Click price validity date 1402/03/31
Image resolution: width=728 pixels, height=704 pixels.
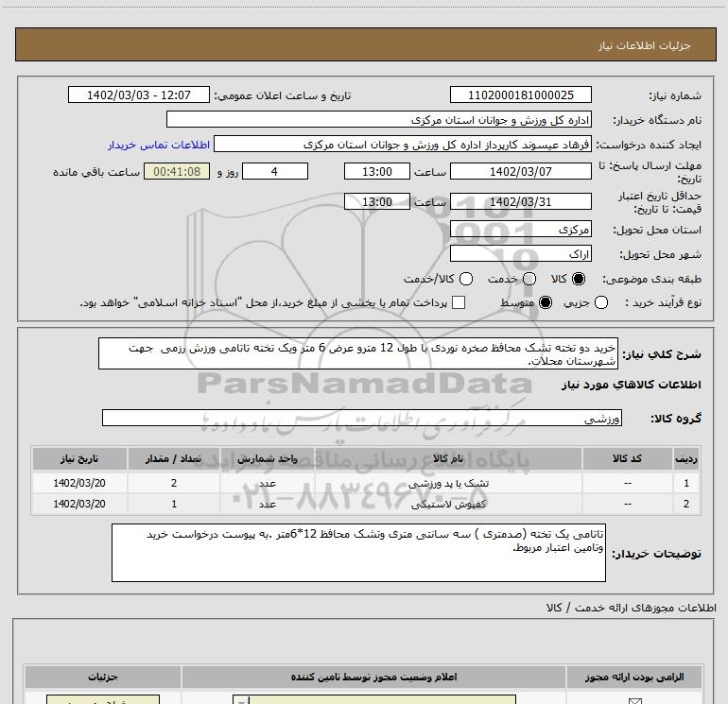point(520,202)
